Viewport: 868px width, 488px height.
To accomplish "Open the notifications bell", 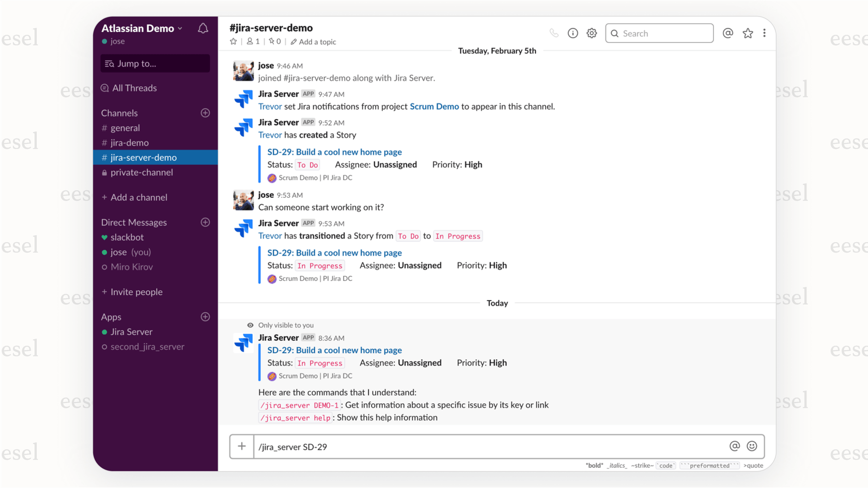I will pos(203,28).
